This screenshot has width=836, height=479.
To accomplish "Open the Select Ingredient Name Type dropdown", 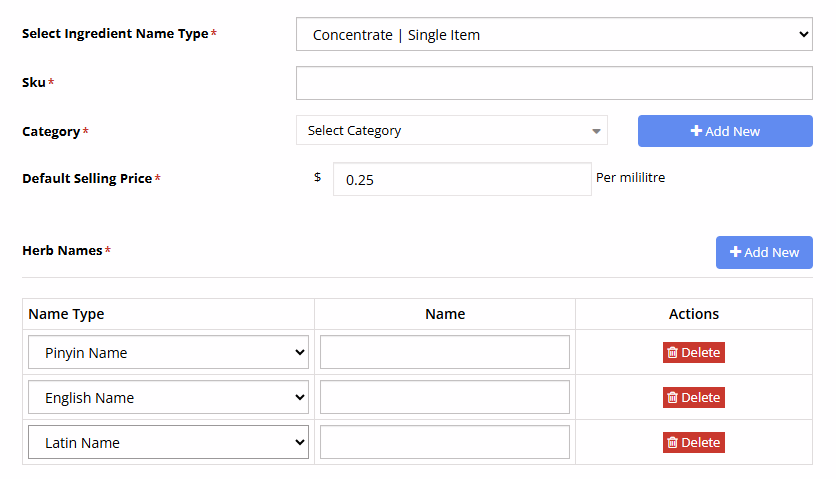I will tap(554, 34).
